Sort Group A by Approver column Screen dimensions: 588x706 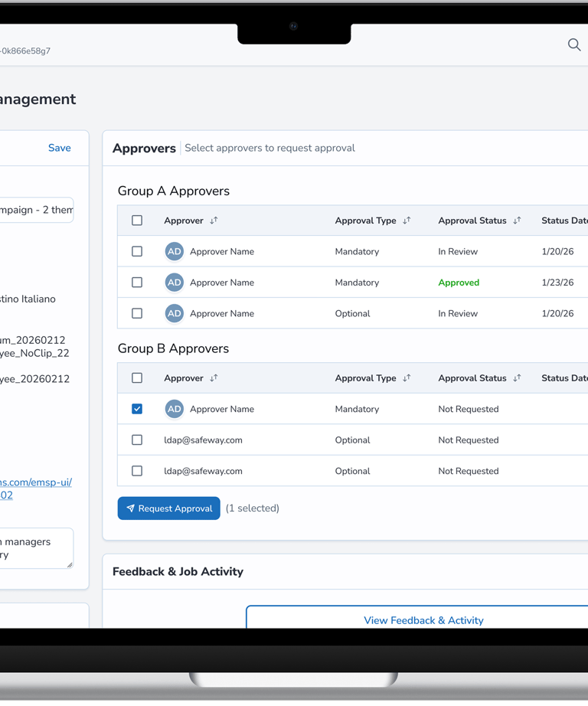(x=214, y=221)
